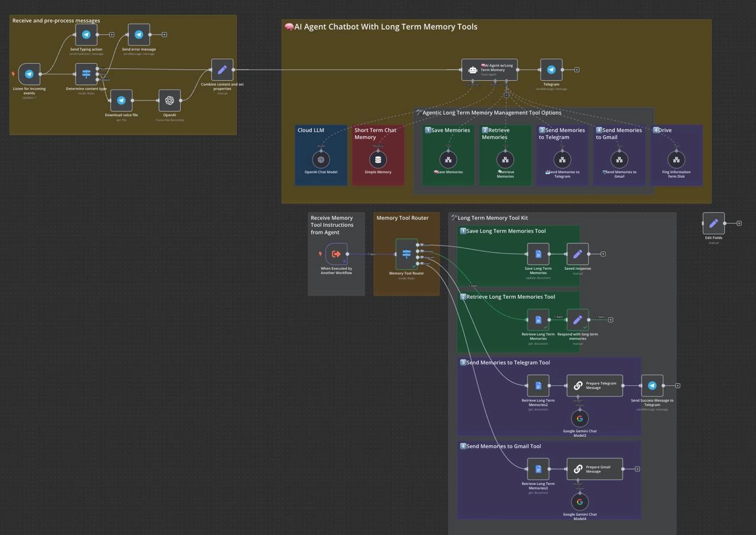
Task: Select the Listen for incoming events Telegram trigger node
Action: (30, 74)
